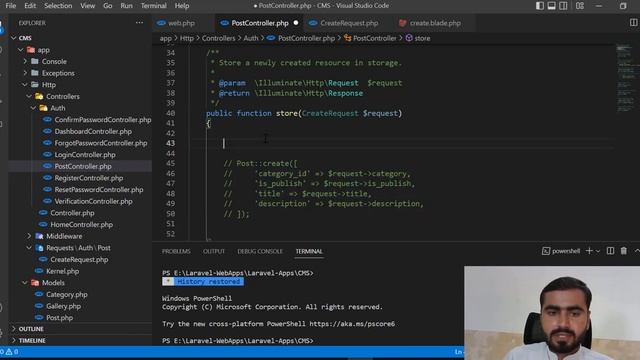Split the editor to the right
Screen dimensions: 640x360
click(x=633, y=23)
